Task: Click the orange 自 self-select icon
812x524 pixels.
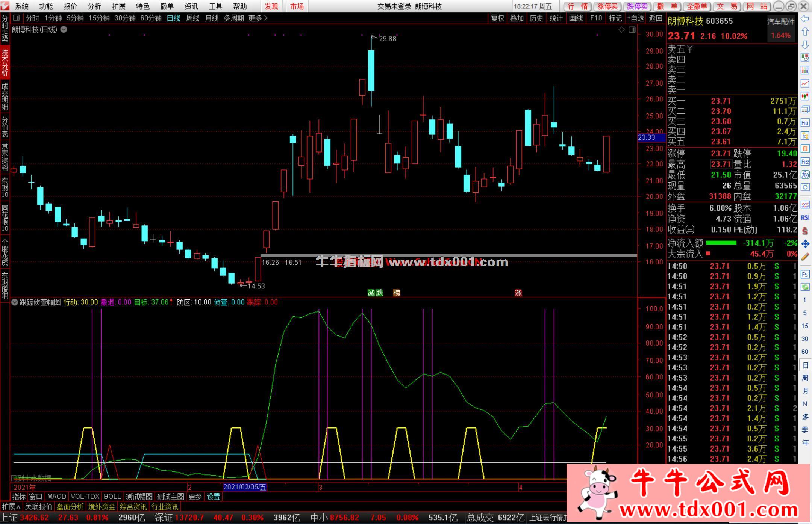Action: point(805,148)
